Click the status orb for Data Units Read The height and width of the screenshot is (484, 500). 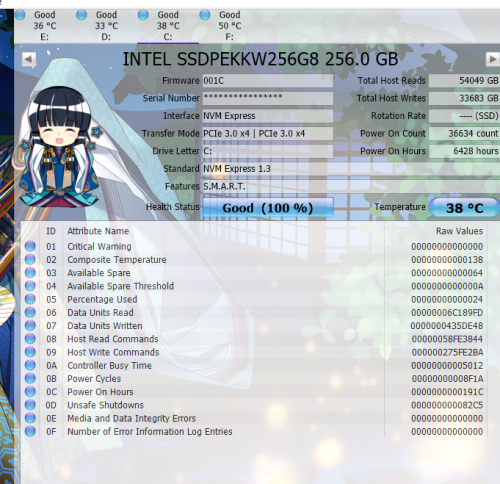[x=30, y=312]
